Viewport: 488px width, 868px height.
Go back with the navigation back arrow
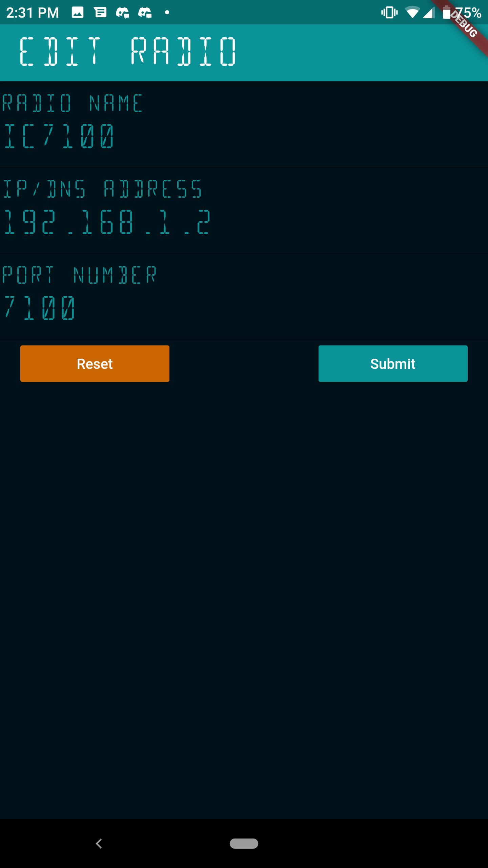(x=99, y=843)
